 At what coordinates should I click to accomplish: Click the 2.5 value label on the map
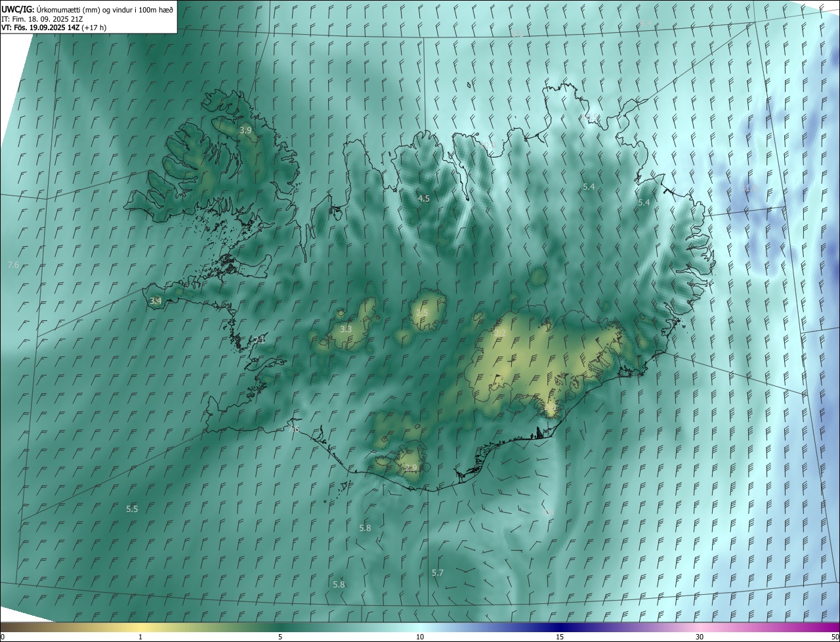tap(421, 312)
